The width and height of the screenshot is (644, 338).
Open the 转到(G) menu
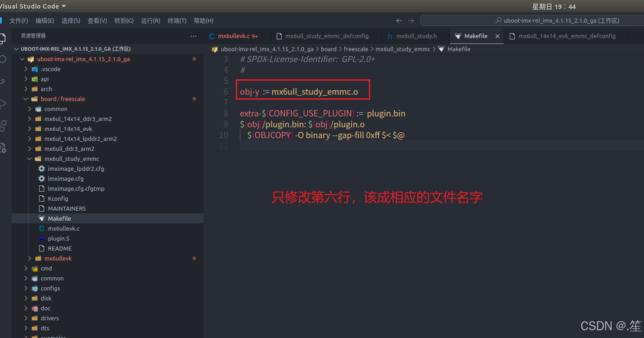(x=124, y=20)
